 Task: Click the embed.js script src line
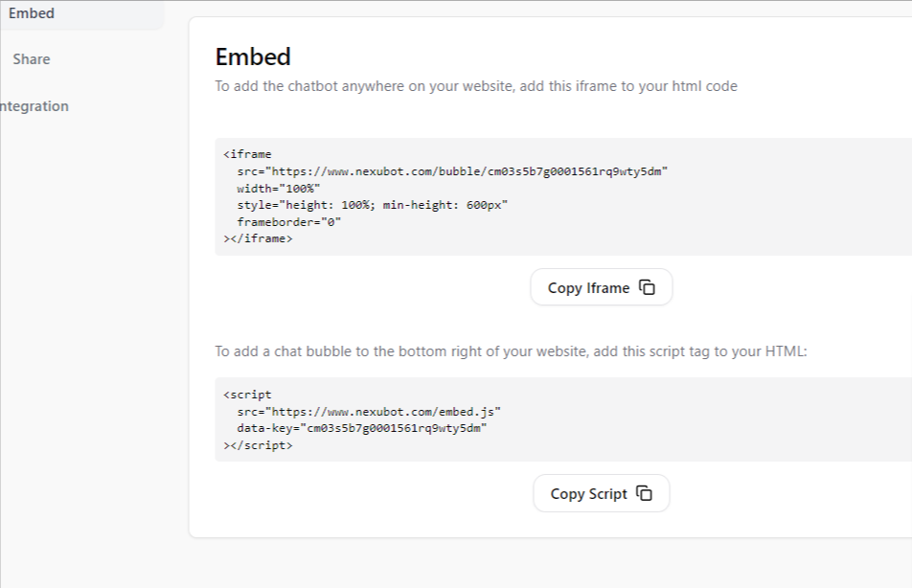click(369, 411)
